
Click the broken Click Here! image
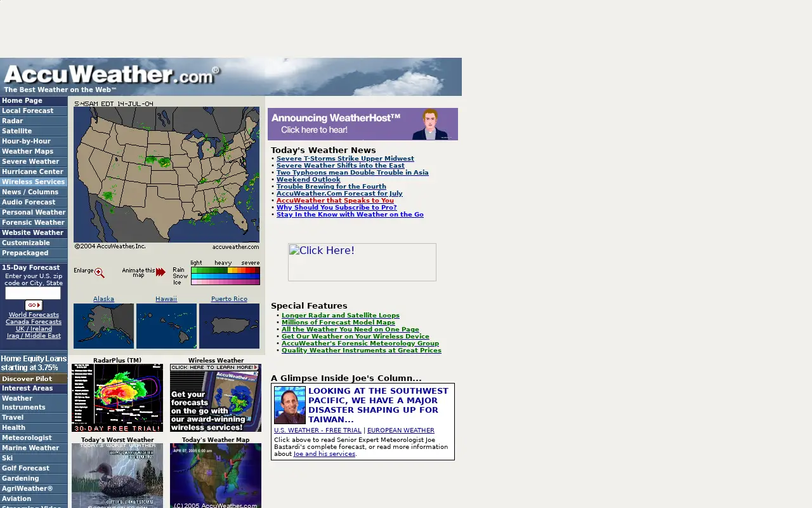[x=362, y=262]
